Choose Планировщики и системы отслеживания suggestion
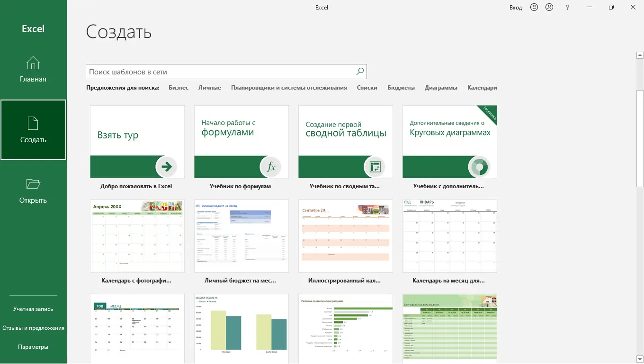 [289, 88]
